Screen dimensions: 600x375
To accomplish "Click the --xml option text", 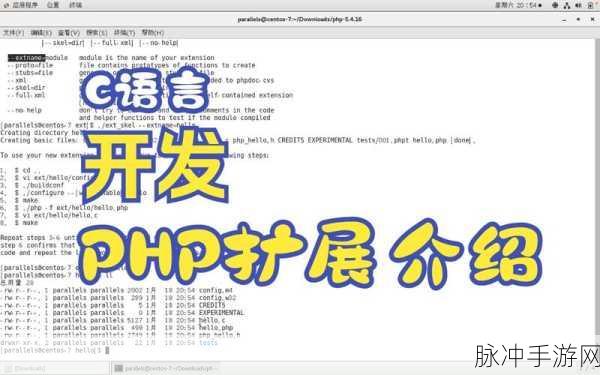I will pos(17,80).
